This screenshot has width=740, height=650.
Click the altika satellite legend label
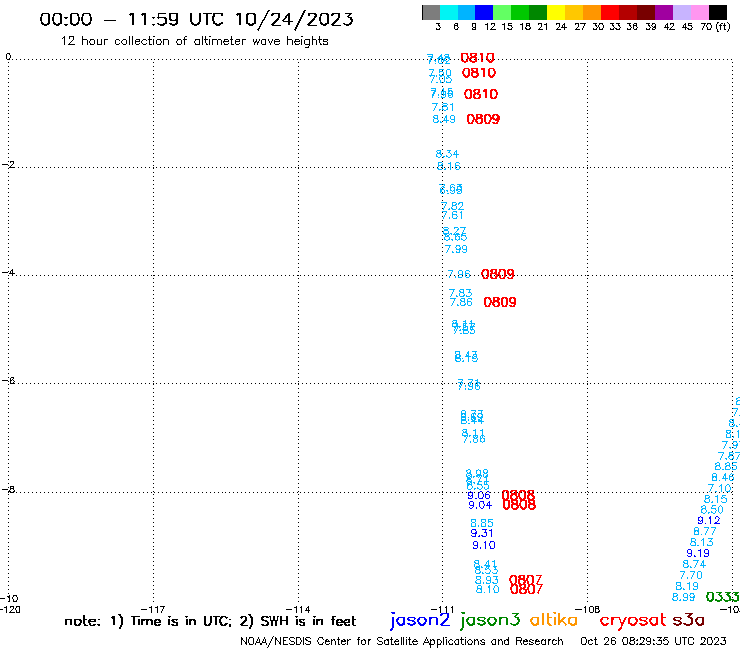[553, 620]
